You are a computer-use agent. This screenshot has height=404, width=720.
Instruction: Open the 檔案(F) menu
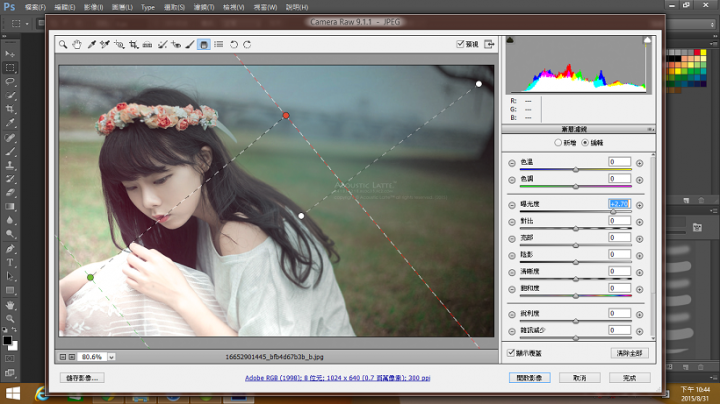click(35, 7)
